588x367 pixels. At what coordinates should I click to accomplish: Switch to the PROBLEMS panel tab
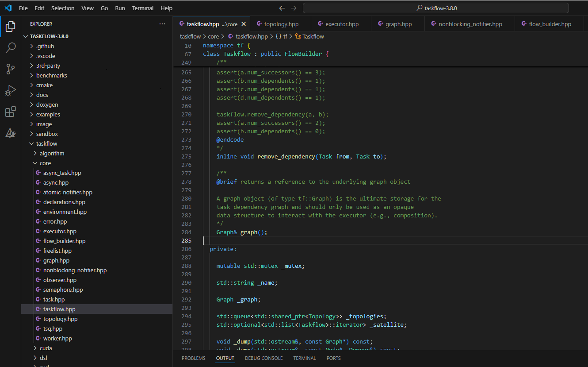(193, 358)
